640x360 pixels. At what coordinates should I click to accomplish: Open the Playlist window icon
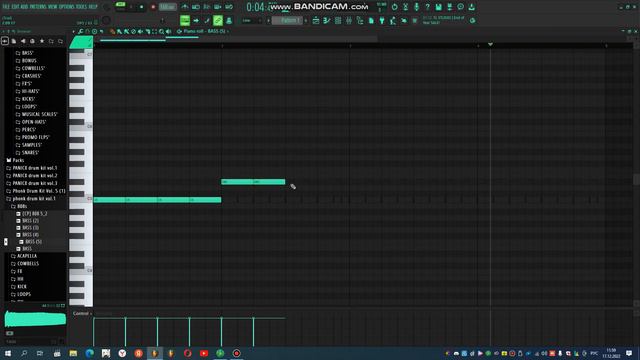pos(316,20)
